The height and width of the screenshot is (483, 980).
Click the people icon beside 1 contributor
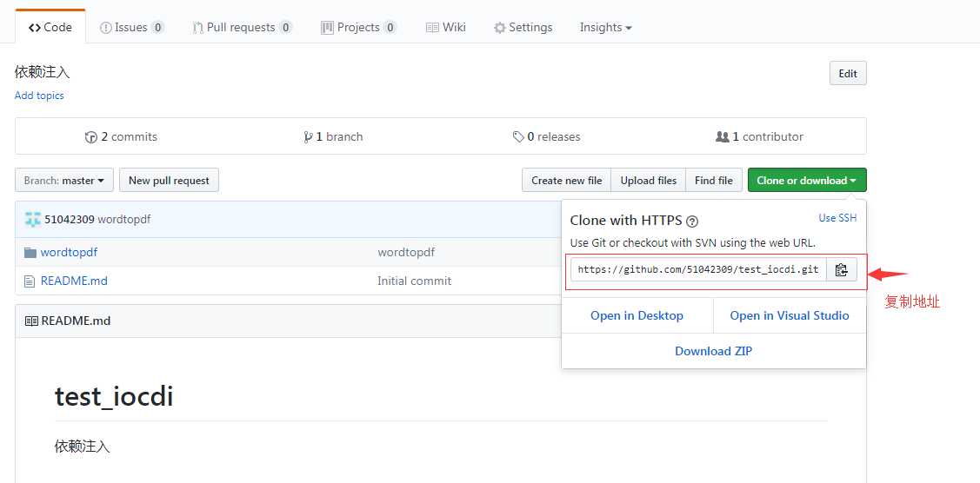click(x=723, y=136)
